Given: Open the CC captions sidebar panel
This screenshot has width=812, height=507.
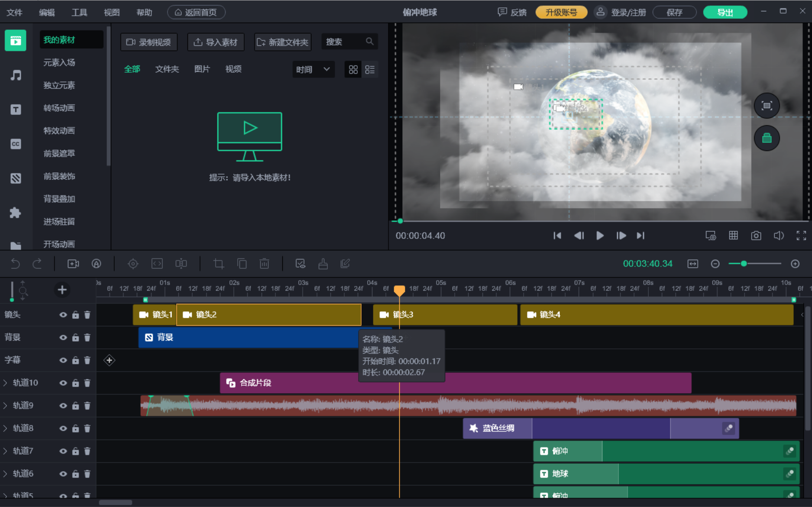Looking at the screenshot, I should (16, 144).
